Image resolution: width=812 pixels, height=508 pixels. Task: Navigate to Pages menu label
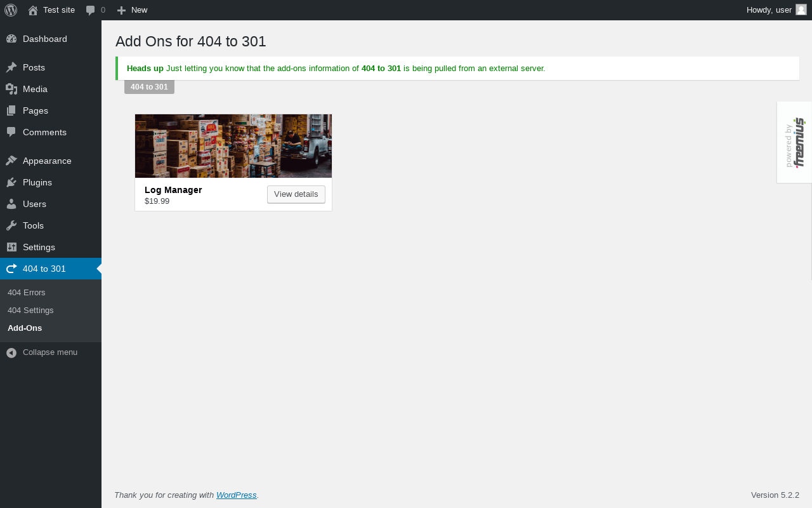[36, 110]
